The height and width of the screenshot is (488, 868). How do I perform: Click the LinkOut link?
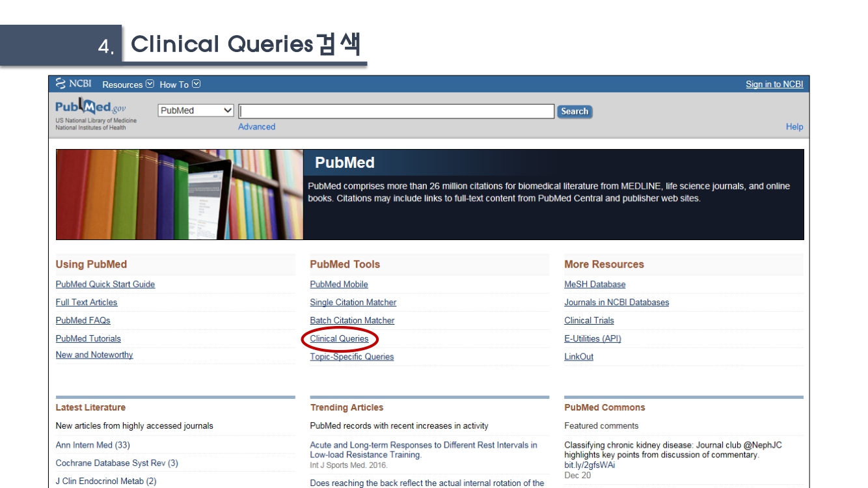(x=579, y=357)
